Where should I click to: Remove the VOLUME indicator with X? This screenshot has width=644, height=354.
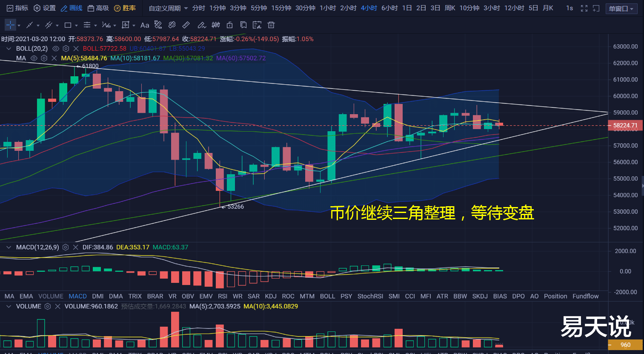coord(57,306)
